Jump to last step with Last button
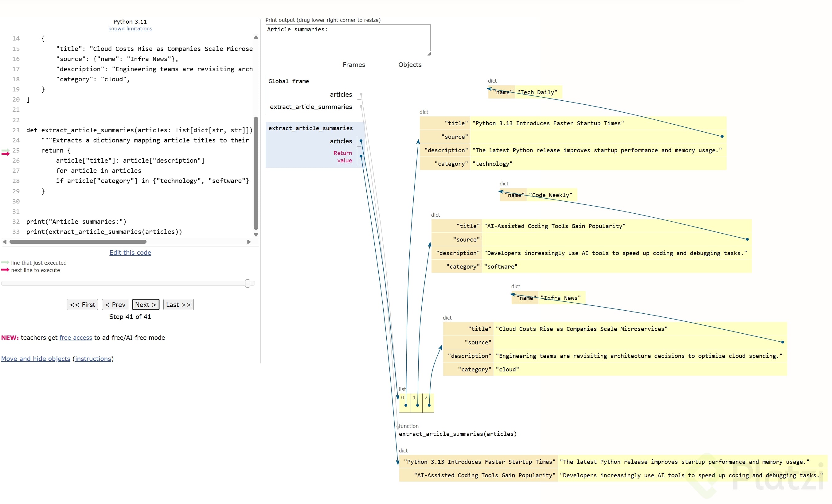The width and height of the screenshot is (832, 504). [178, 304]
